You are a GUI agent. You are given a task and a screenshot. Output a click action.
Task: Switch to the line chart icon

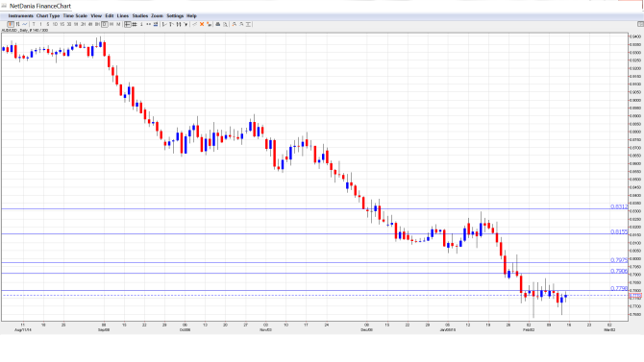[25, 24]
